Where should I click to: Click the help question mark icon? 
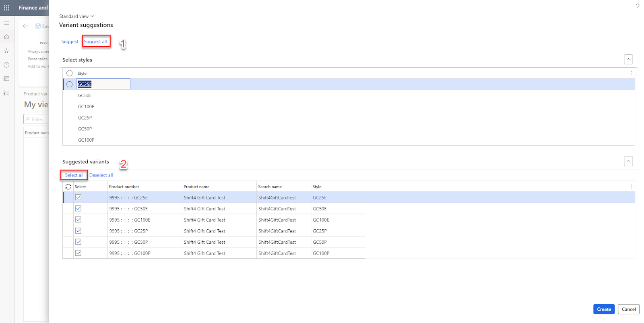click(638, 6)
